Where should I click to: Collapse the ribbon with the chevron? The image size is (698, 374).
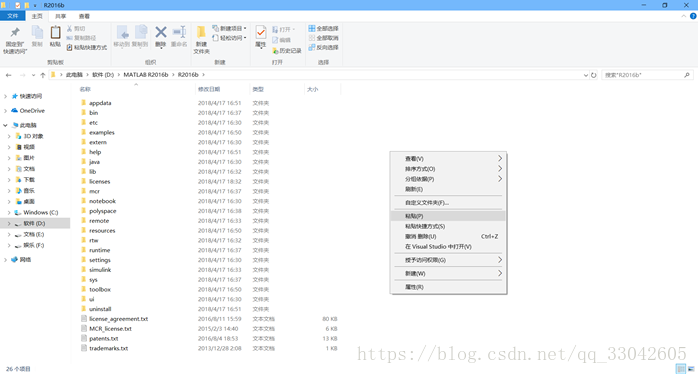click(684, 16)
